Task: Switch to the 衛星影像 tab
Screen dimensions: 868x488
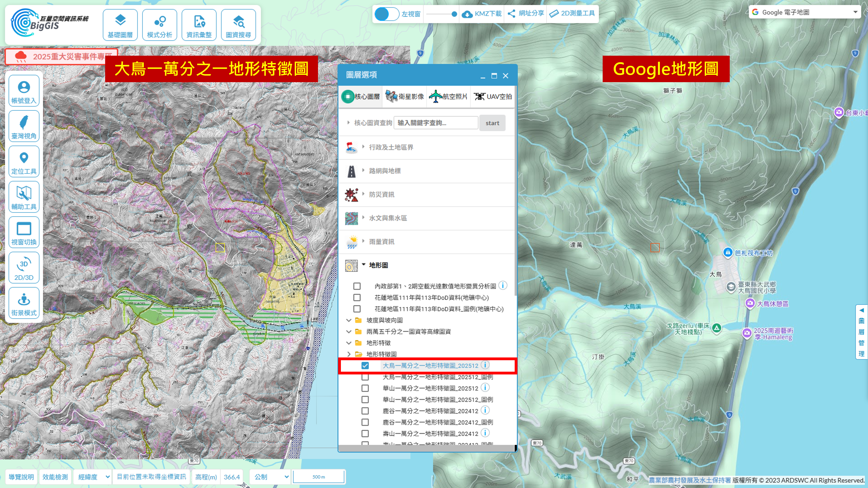Action: coord(404,97)
